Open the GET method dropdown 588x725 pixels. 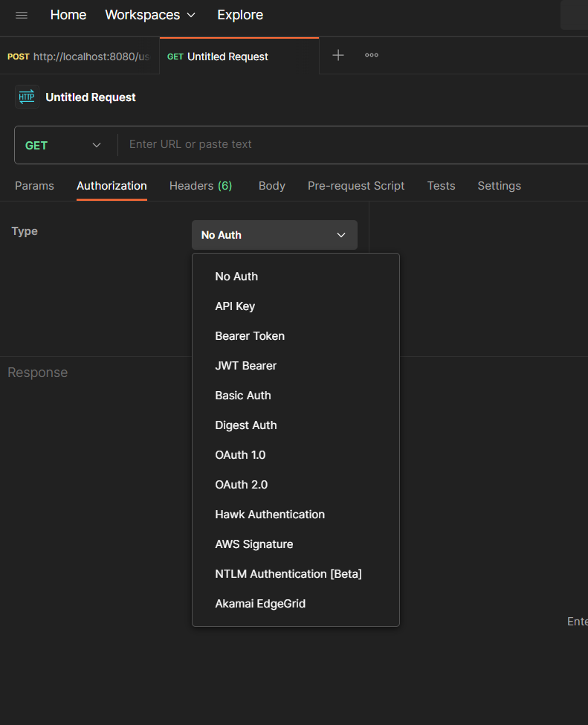pos(63,145)
